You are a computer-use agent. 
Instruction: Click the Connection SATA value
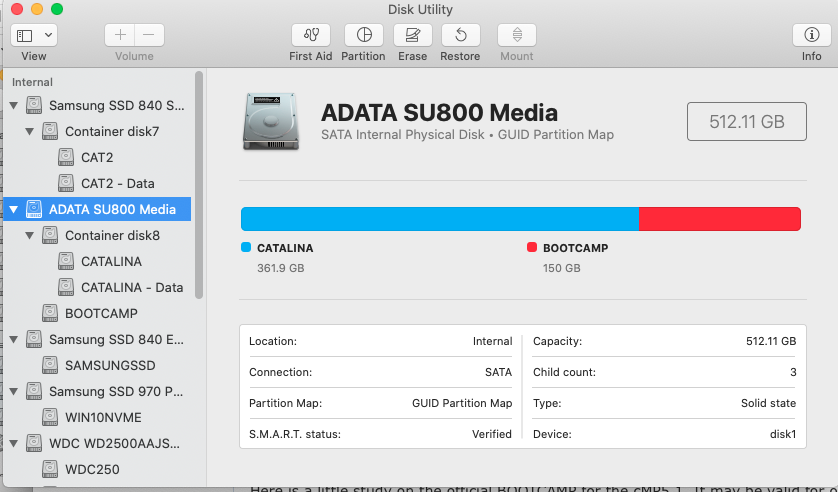pyautogui.click(x=498, y=372)
